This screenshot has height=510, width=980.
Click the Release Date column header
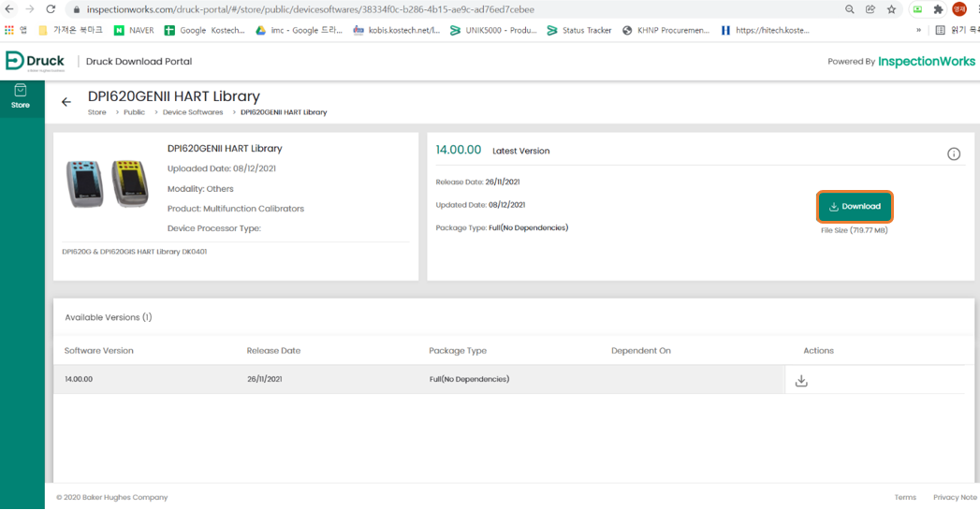pyautogui.click(x=273, y=351)
